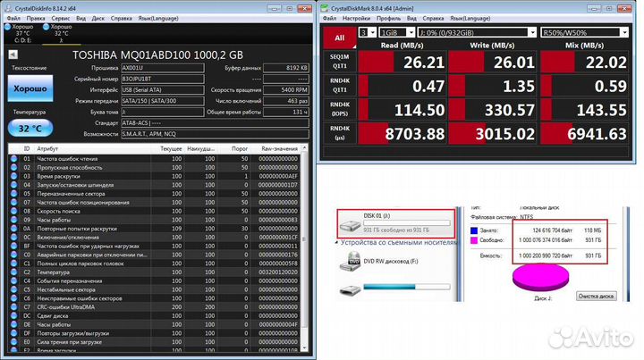Click the Порог column header
The width and height of the screenshot is (644, 360).
click(240, 148)
